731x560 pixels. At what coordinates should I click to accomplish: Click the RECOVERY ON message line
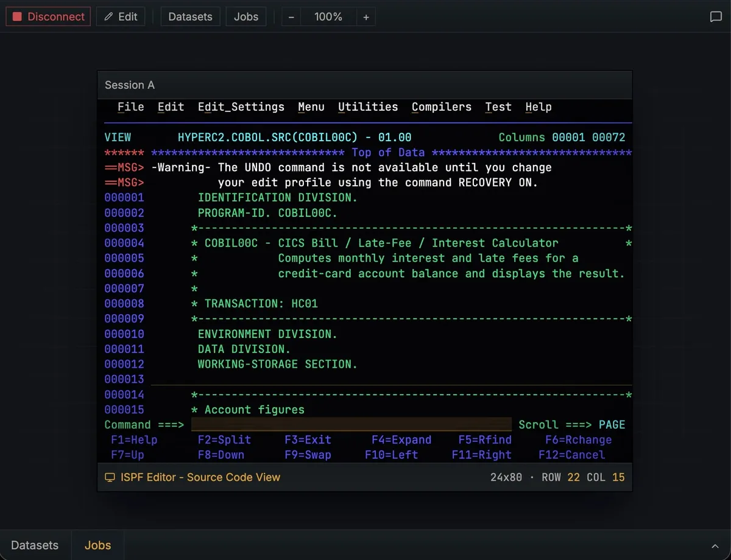(x=378, y=183)
